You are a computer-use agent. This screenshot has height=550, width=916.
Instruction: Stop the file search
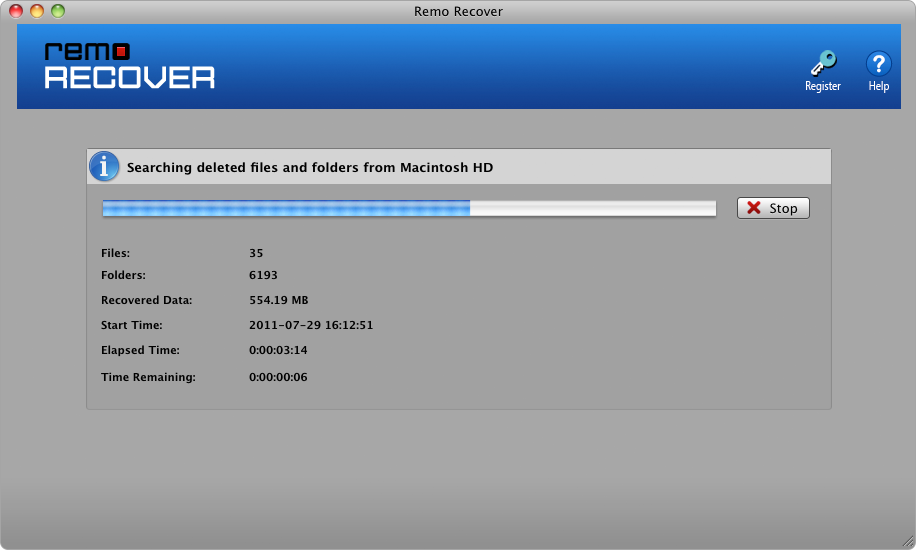coord(773,208)
